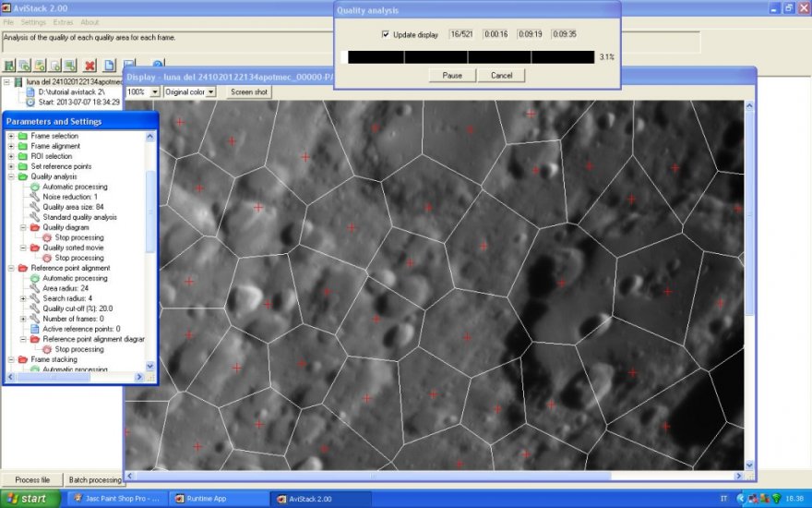Image resolution: width=812 pixels, height=508 pixels.
Task: Click the green folder icon for ROI selection
Action: (x=23, y=156)
